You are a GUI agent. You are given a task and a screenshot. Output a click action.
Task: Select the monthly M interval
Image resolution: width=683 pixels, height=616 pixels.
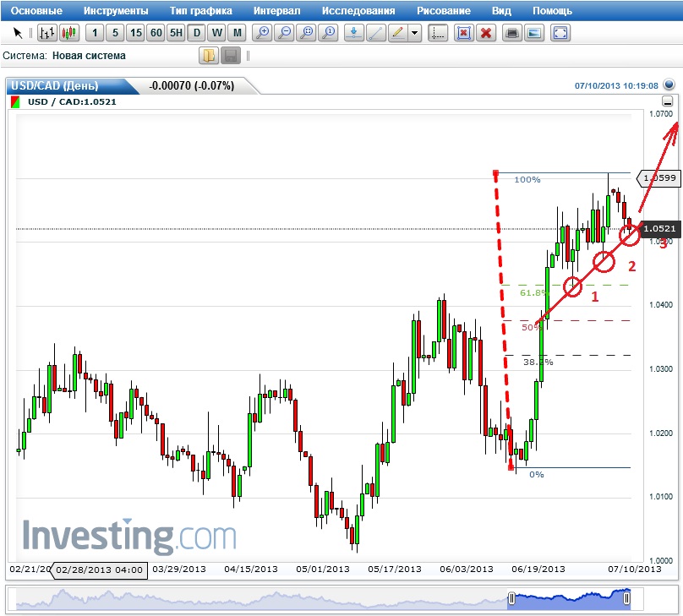coord(238,33)
